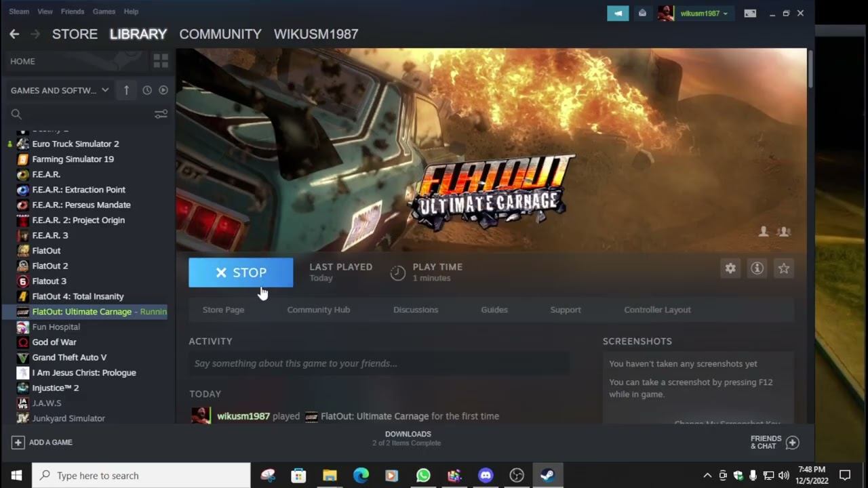Image resolution: width=868 pixels, height=488 pixels.
Task: Open game information icon
Action: (x=757, y=268)
